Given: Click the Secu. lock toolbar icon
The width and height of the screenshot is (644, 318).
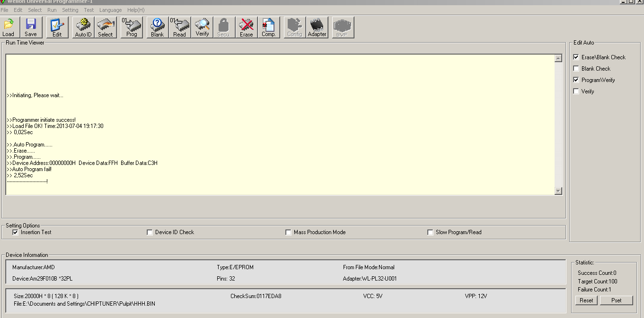Looking at the screenshot, I should [x=224, y=27].
